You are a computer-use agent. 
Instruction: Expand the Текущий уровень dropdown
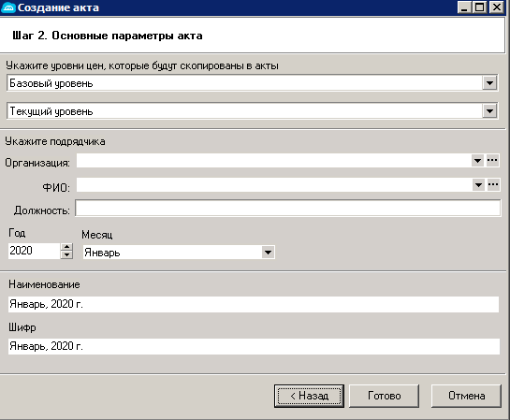(489, 111)
